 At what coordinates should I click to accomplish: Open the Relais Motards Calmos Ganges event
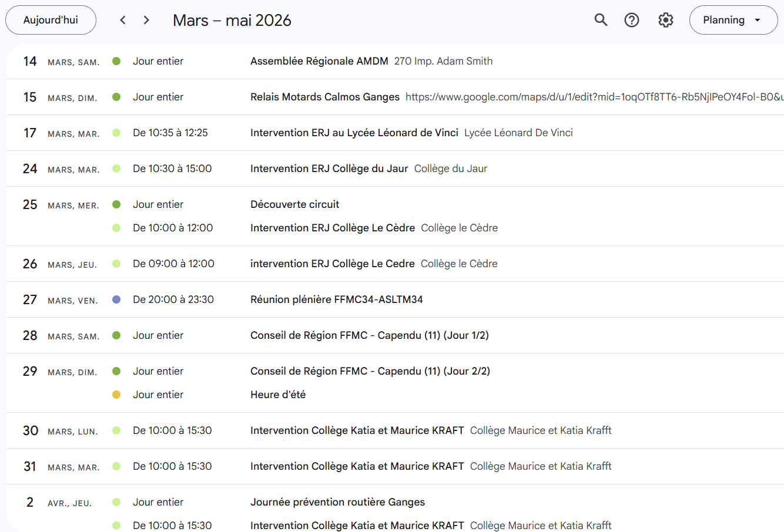click(324, 97)
